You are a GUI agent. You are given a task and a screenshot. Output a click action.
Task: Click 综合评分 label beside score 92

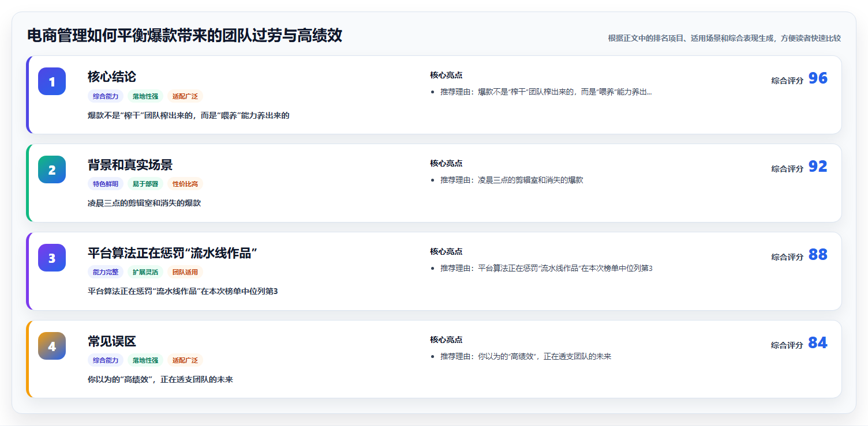[x=787, y=169]
